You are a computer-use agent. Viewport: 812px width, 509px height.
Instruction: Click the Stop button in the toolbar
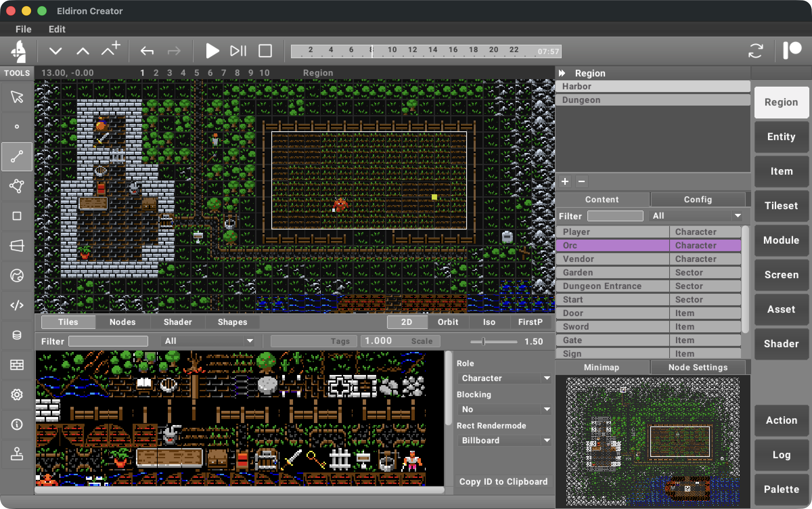pos(265,51)
